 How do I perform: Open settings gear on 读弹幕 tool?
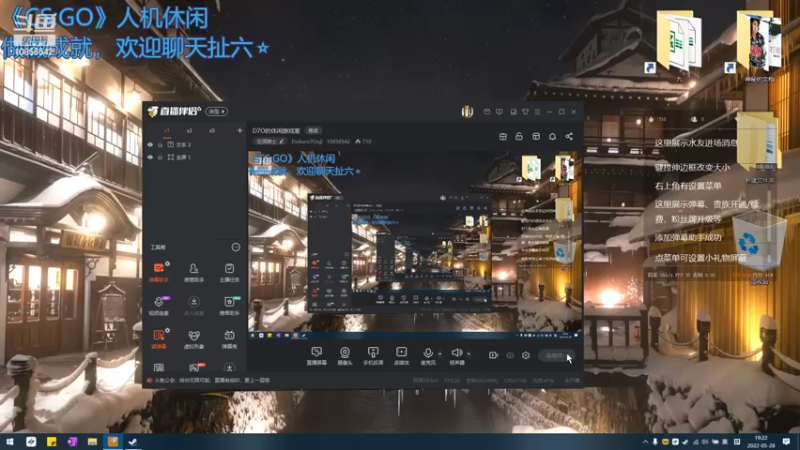tap(167, 331)
